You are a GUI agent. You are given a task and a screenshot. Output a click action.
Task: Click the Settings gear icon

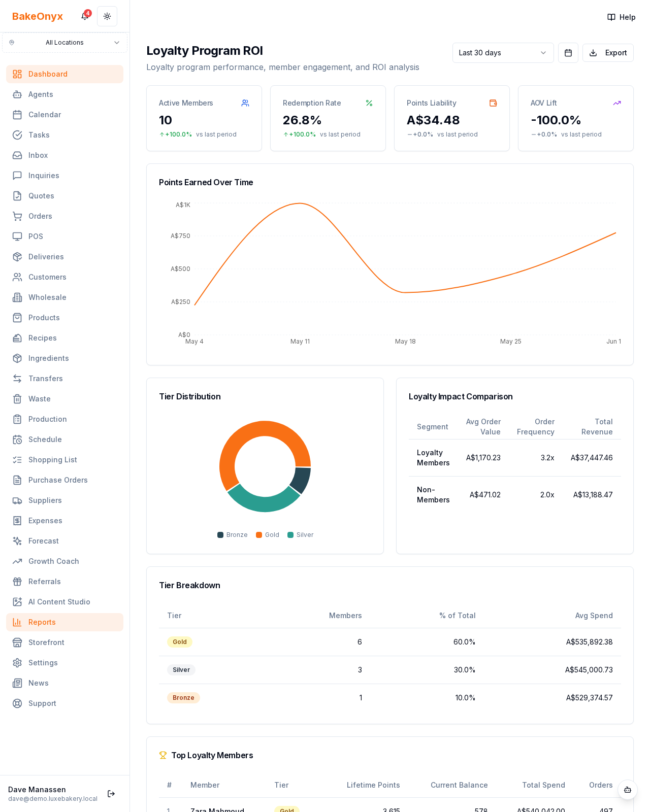(x=17, y=663)
